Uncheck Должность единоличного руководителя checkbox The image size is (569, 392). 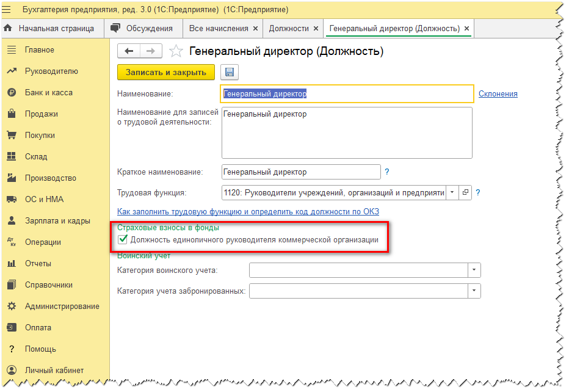123,239
